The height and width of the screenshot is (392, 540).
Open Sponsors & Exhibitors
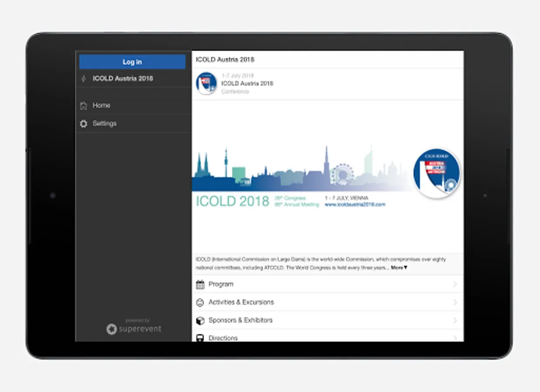click(327, 320)
